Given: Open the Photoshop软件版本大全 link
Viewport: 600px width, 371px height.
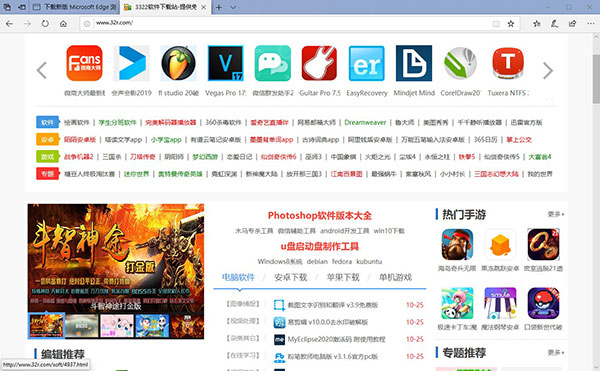Looking at the screenshot, I should (320, 215).
